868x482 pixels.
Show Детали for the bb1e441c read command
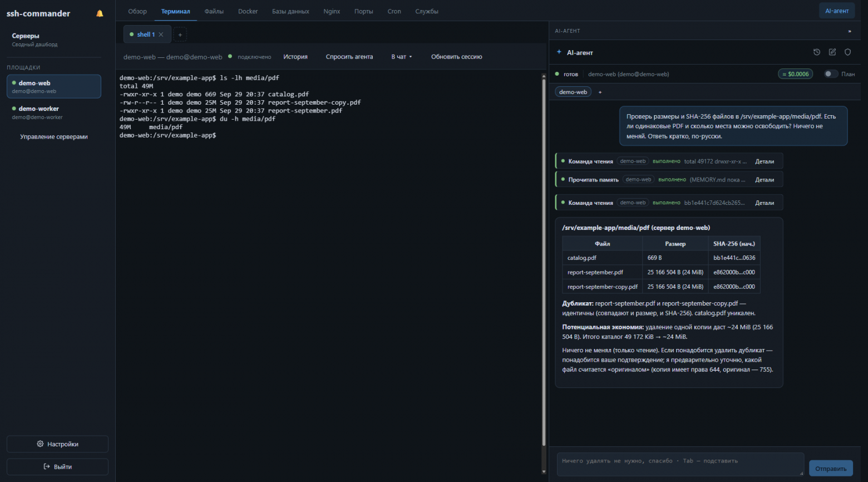coord(765,203)
